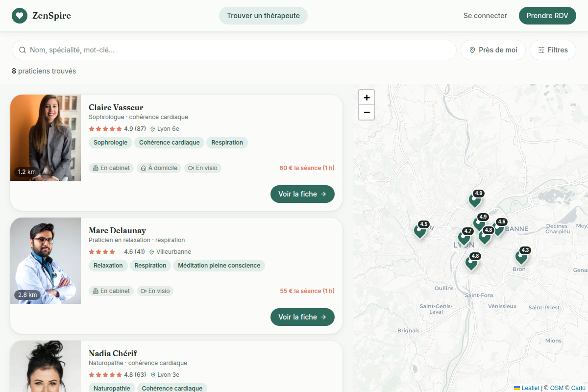Screen dimensions: 588x392
Task: Click Nadia Chérif's profile photo
Action: 46,366
